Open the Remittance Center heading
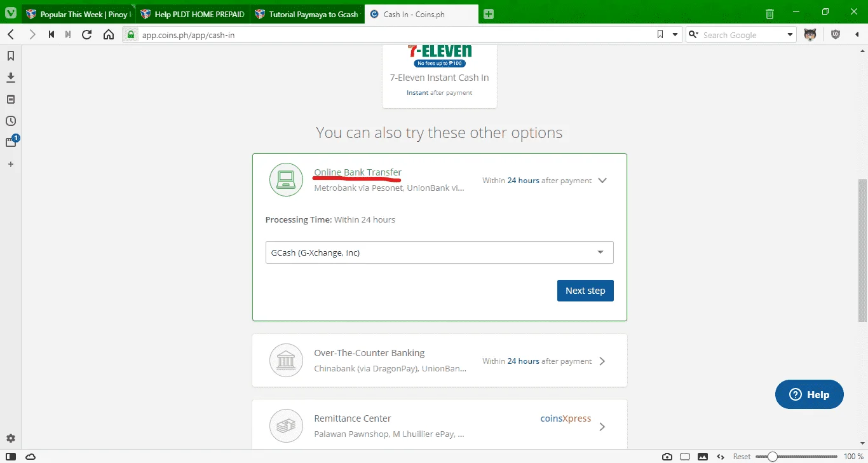 353,418
